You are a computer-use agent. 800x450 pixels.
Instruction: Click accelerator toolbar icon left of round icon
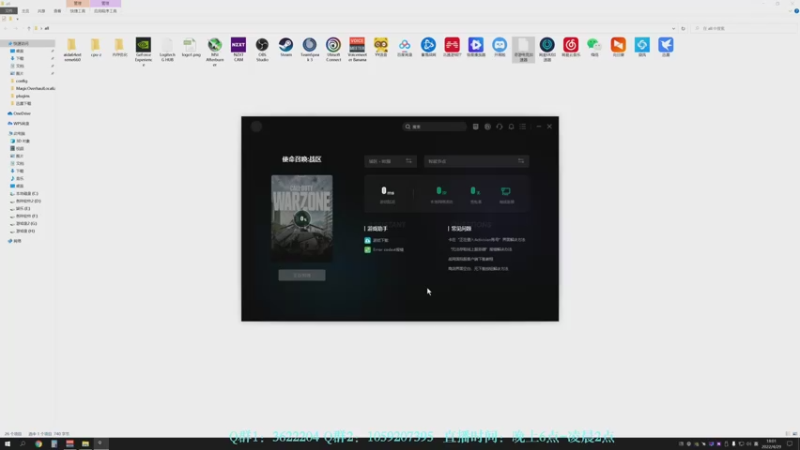click(x=476, y=127)
